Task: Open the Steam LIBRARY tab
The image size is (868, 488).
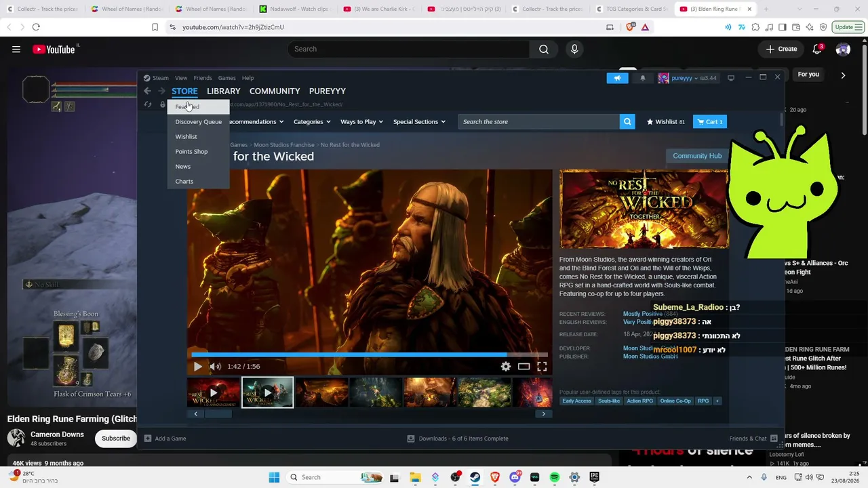Action: point(224,91)
